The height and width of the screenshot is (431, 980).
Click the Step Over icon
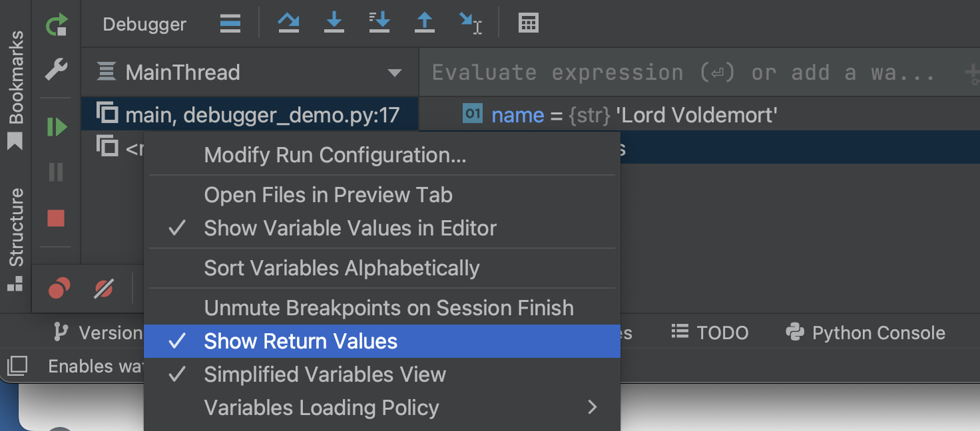pyautogui.click(x=288, y=23)
